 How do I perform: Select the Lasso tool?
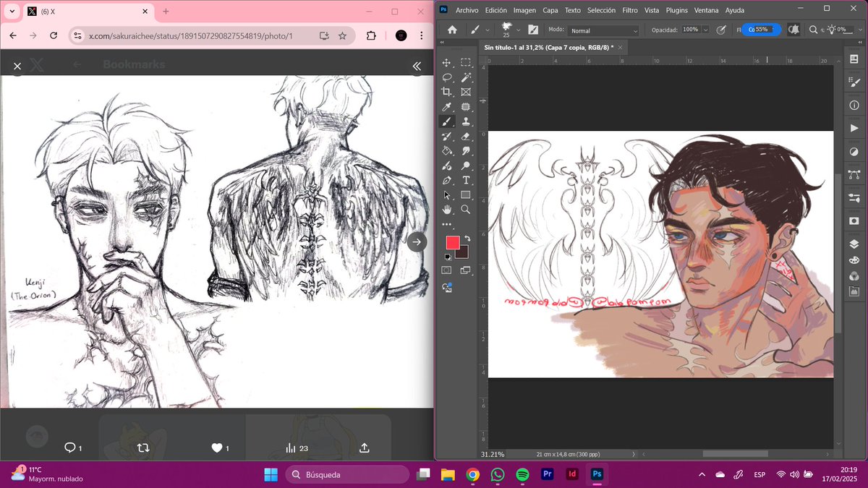click(x=447, y=77)
